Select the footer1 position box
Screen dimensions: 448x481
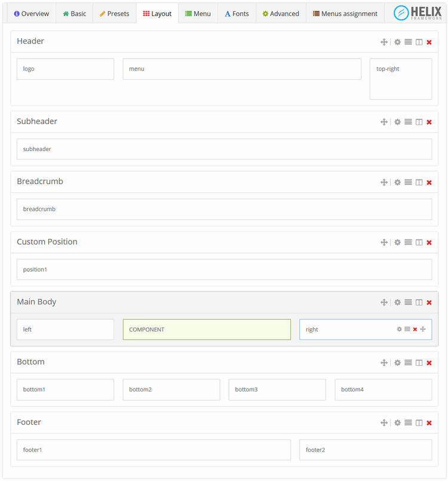pos(154,450)
